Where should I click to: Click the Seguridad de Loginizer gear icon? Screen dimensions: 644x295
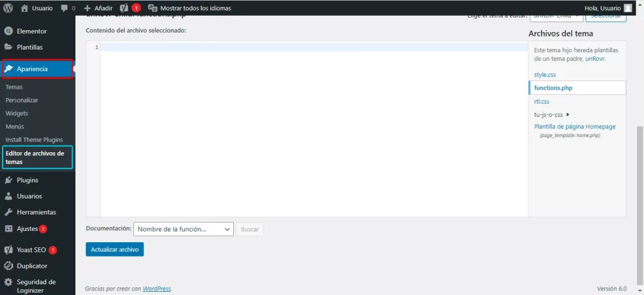[8, 282]
